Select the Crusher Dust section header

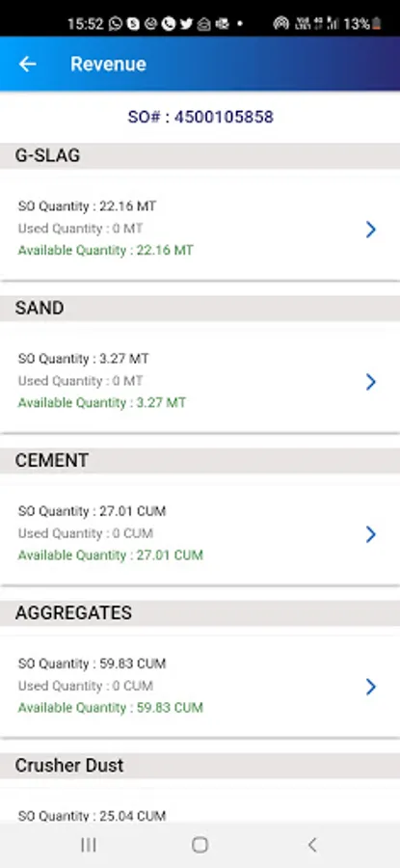tap(200, 766)
